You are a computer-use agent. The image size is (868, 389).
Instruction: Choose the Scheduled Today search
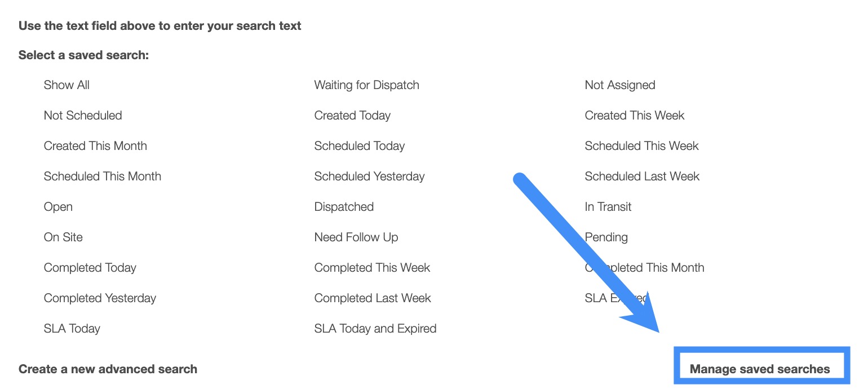point(359,146)
